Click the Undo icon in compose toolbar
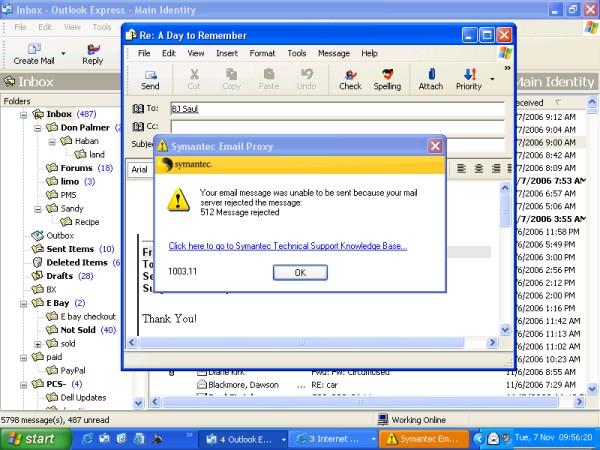600x450 pixels. click(307, 80)
